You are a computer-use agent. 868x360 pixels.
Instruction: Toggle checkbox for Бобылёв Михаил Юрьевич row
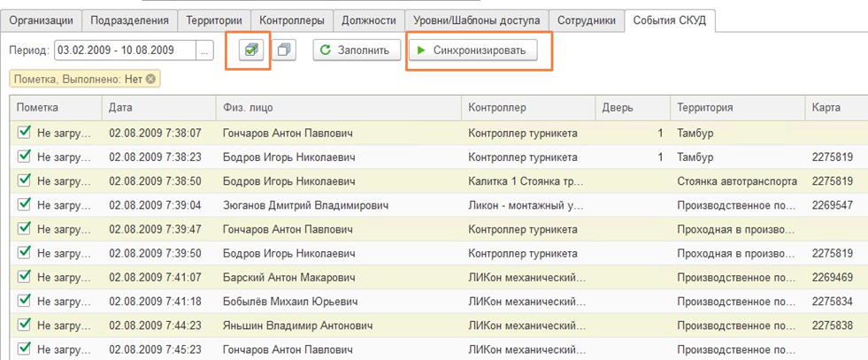tap(25, 301)
